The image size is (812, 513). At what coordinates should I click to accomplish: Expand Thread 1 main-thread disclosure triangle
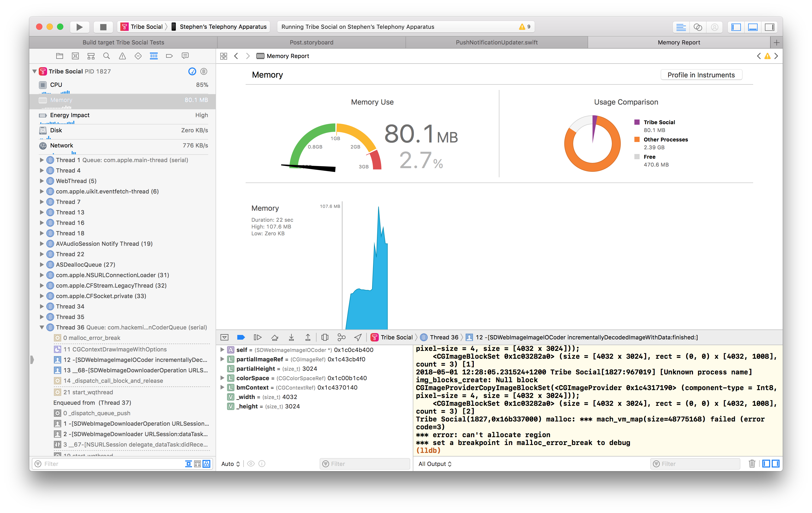[42, 160]
